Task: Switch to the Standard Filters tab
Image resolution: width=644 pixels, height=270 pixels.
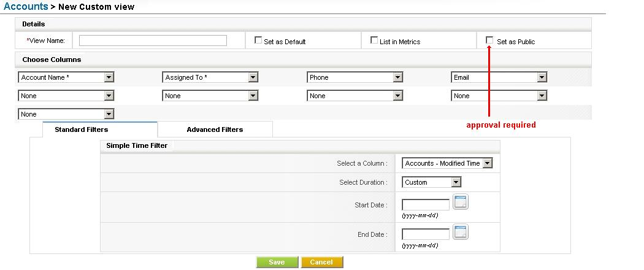Action: 100,129
